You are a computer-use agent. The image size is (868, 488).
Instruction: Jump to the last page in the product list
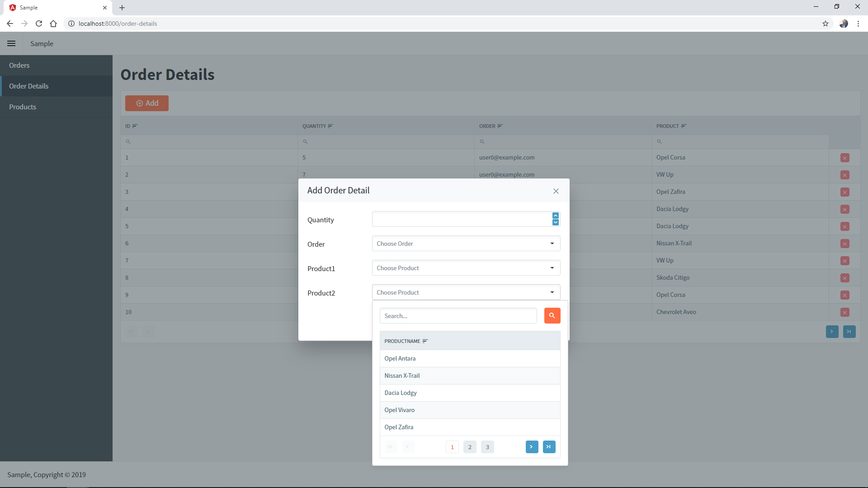549,446
